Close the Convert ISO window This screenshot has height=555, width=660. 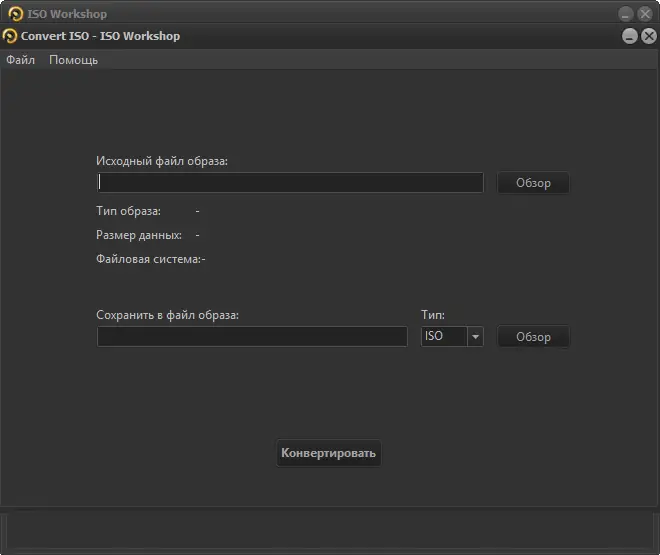[649, 36]
